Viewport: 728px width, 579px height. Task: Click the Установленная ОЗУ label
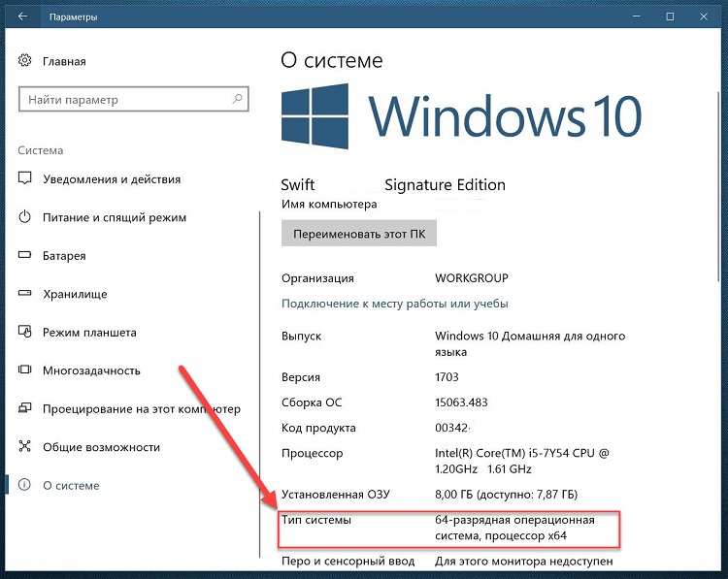[335, 495]
